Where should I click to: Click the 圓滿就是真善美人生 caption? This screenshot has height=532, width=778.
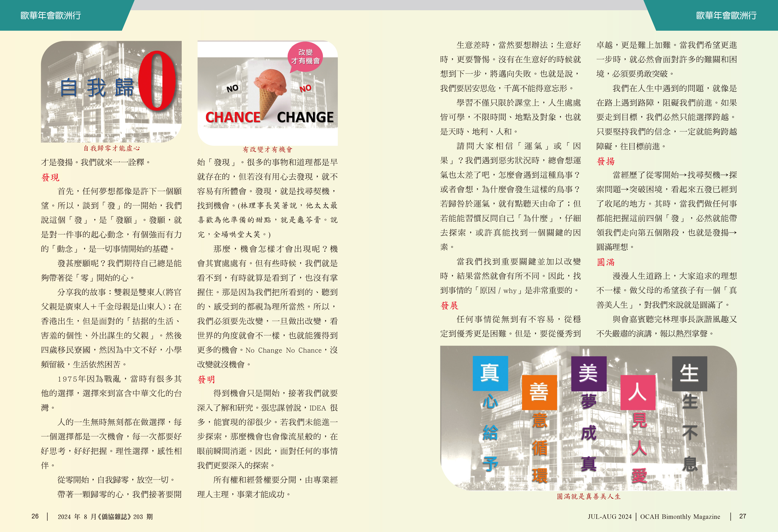coord(589,496)
